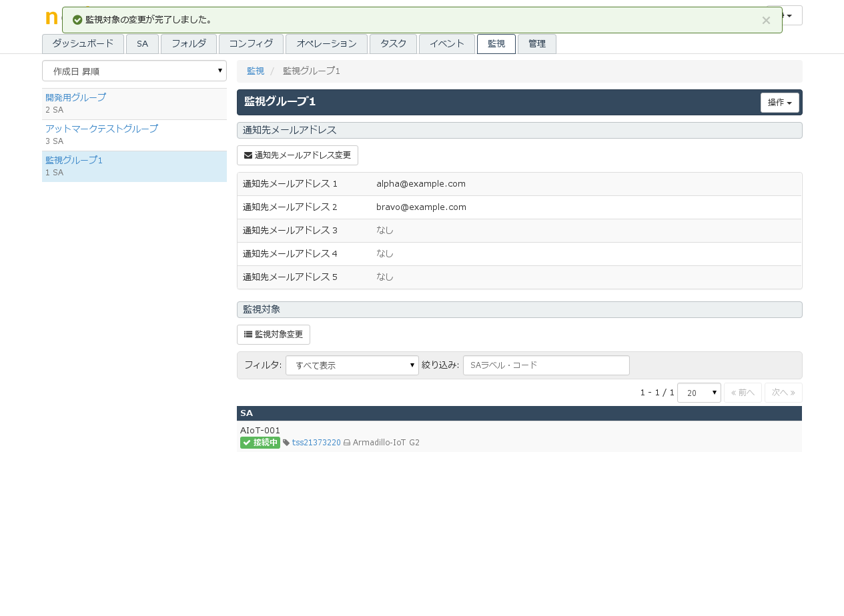This screenshot has height=616, width=844.
Task: Go to the オペレーション tab
Action: (326, 44)
